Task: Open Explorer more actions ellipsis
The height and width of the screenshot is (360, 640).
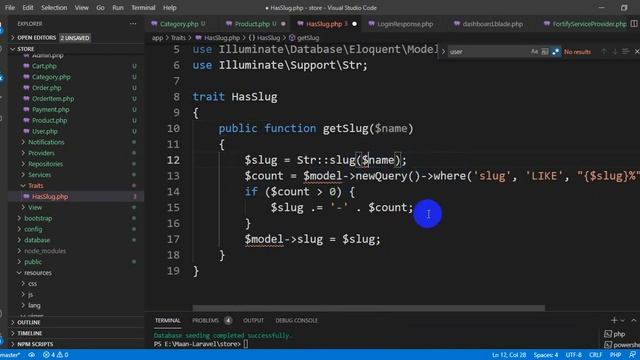Action: click(x=133, y=24)
